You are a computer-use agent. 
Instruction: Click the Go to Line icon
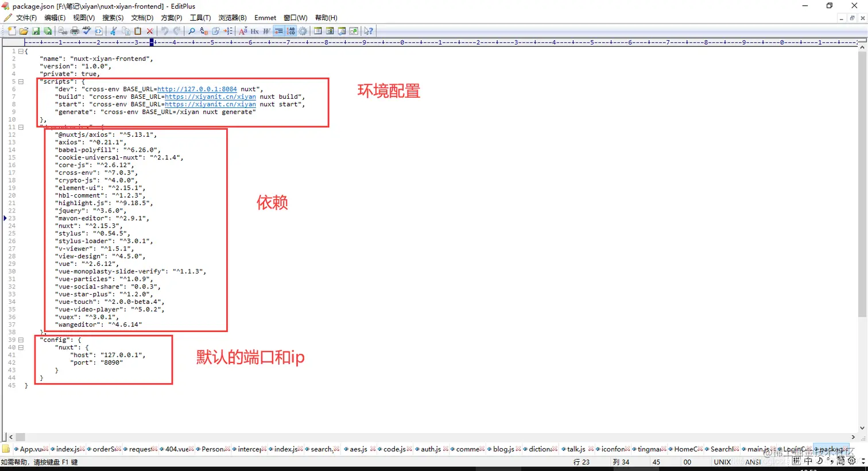(228, 31)
